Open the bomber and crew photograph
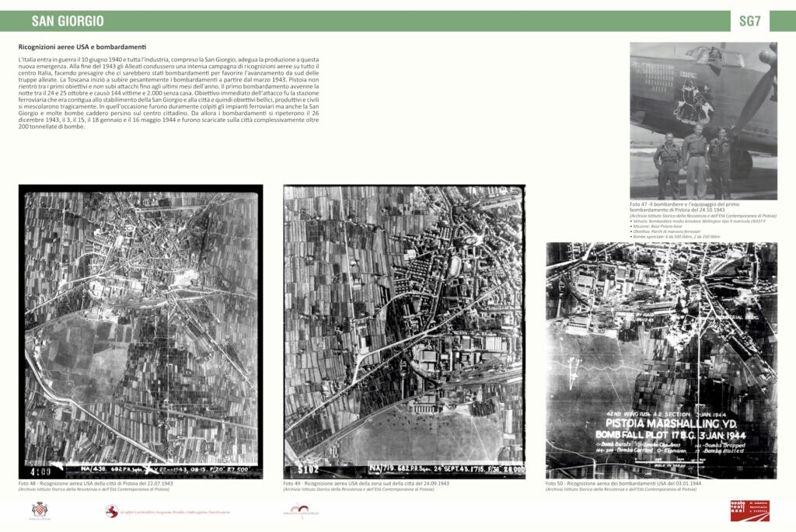The width and height of the screenshot is (796, 532). (x=703, y=120)
